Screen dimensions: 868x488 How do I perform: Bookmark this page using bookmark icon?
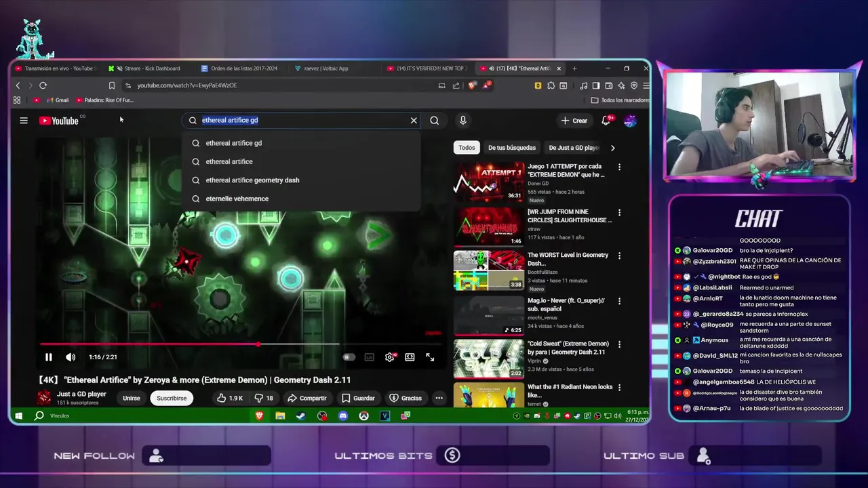(112, 85)
